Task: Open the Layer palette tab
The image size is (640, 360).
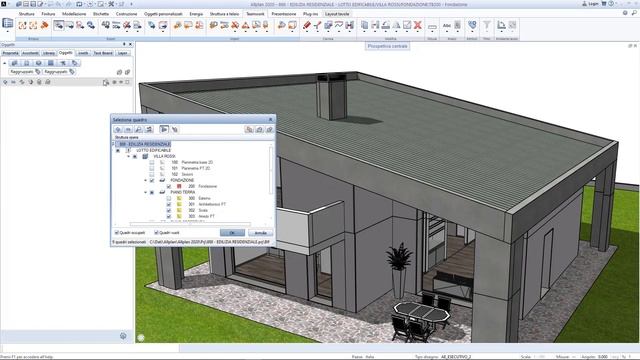Action: click(122, 53)
